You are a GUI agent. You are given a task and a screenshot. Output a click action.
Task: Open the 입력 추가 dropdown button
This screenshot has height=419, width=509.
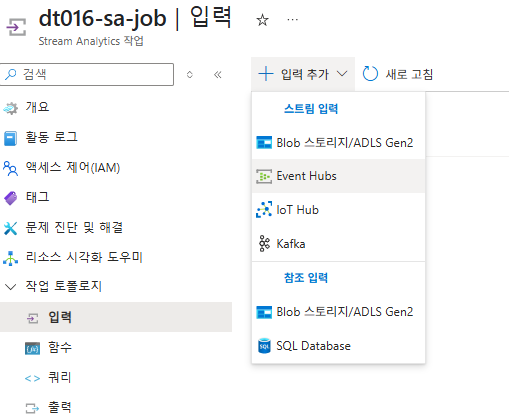point(303,74)
